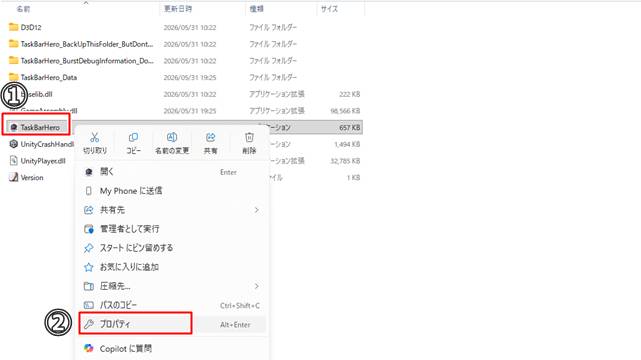
Task: Click UnityCrashHandler file icon
Action: [13, 144]
